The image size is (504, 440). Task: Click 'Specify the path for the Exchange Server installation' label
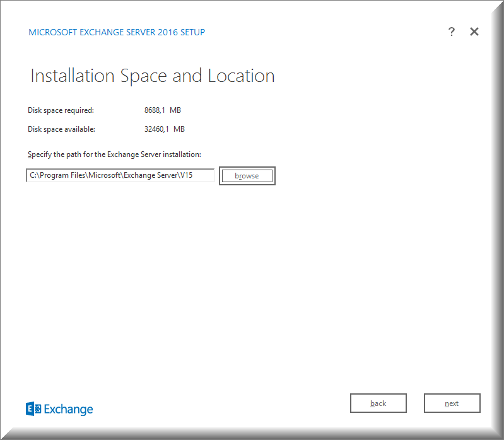[x=114, y=154]
